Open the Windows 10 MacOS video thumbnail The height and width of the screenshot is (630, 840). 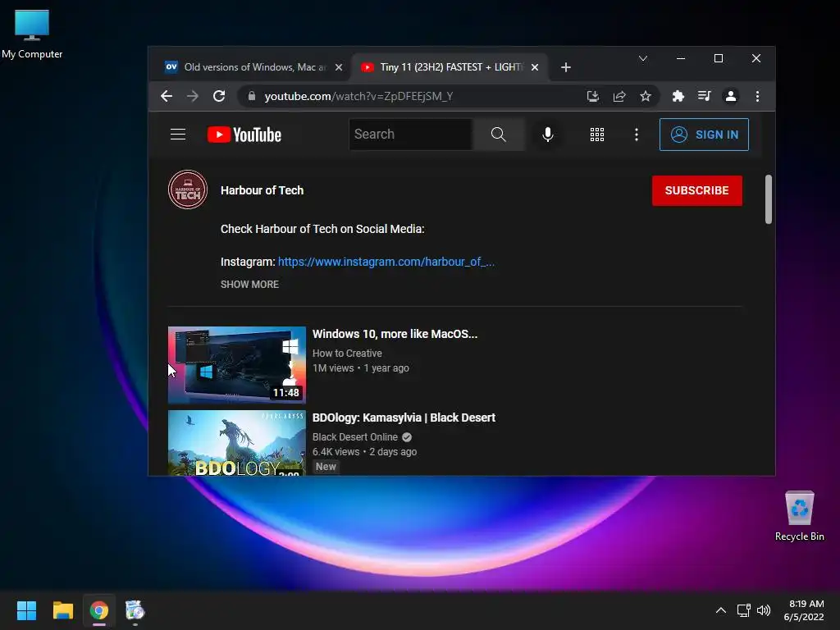pos(237,365)
